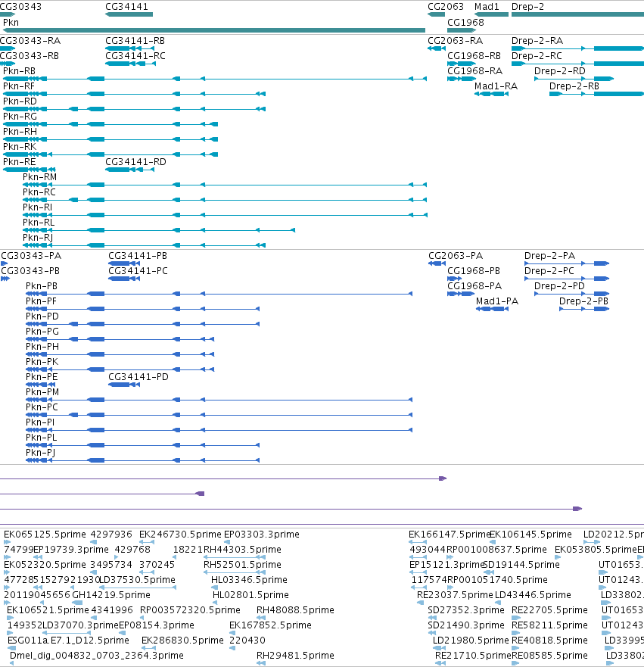Open the Pkn-RJ transcript label

coord(38,238)
